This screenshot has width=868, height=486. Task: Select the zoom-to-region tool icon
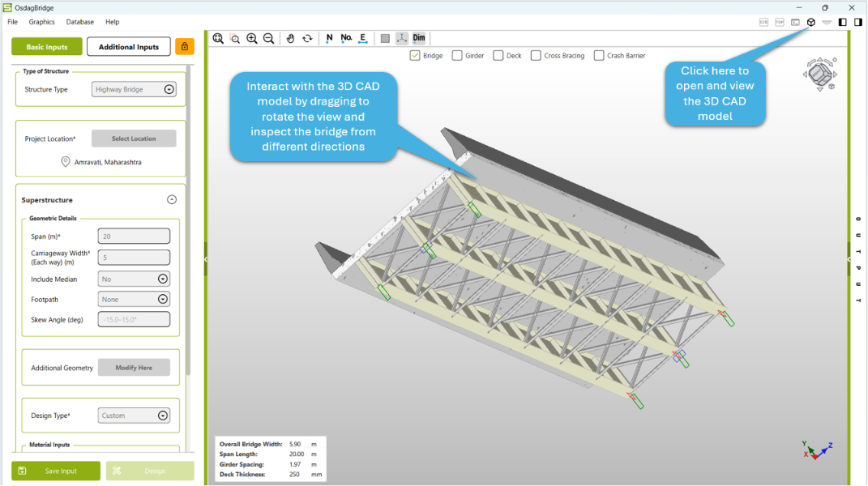tap(235, 38)
